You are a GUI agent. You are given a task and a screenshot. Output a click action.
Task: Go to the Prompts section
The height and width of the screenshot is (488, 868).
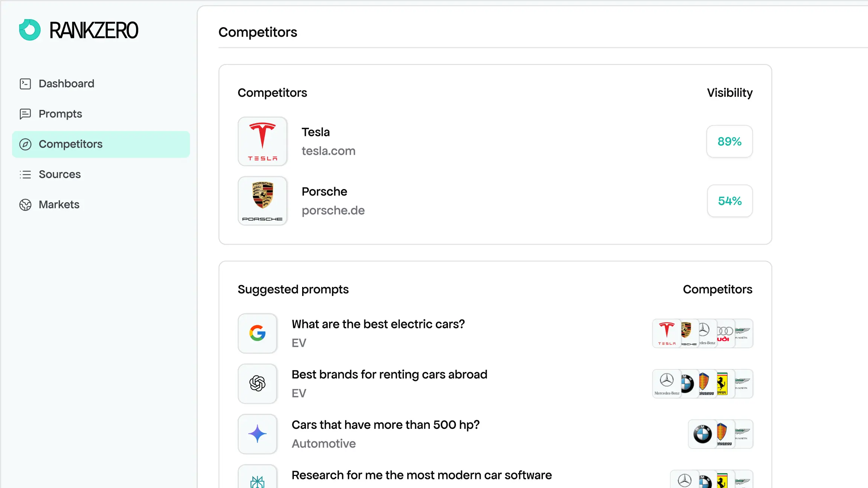pos(60,114)
